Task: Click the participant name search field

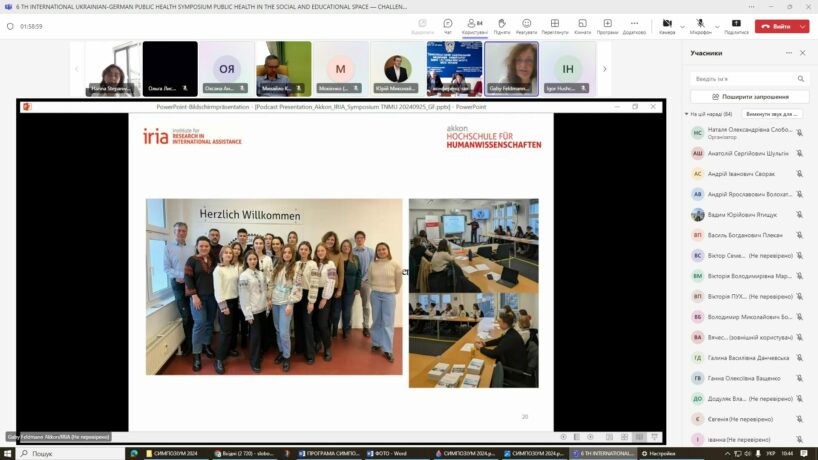Action: (x=745, y=78)
